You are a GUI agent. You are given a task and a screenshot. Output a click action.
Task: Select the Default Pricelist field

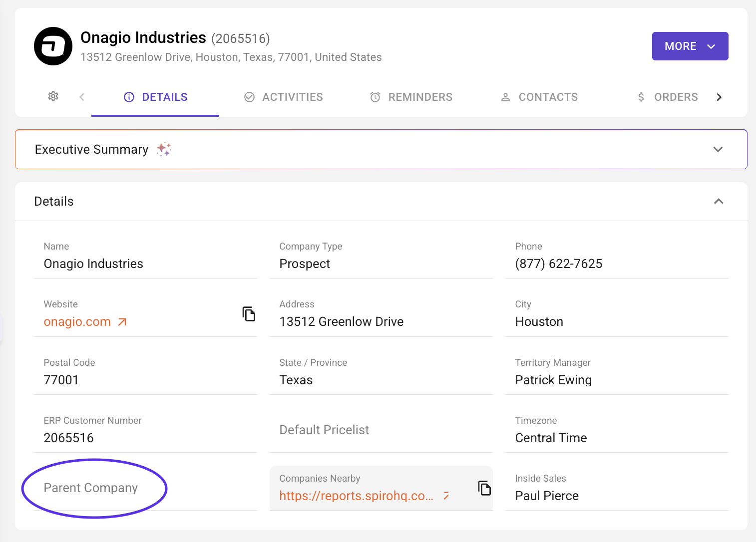point(324,430)
